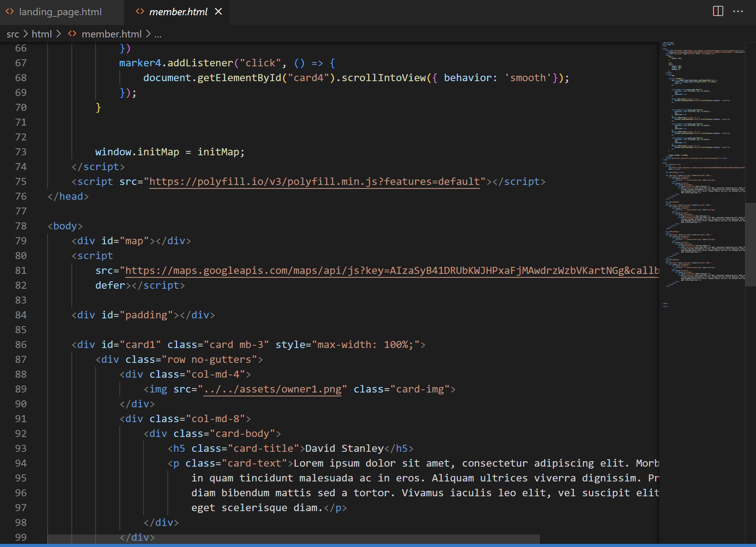Place cursor on the David Stanley card title

[344, 449]
